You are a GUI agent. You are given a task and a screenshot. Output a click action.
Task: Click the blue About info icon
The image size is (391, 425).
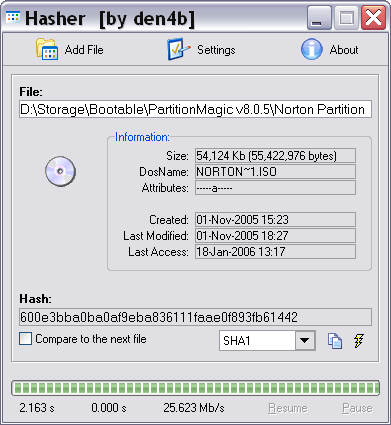(x=311, y=49)
